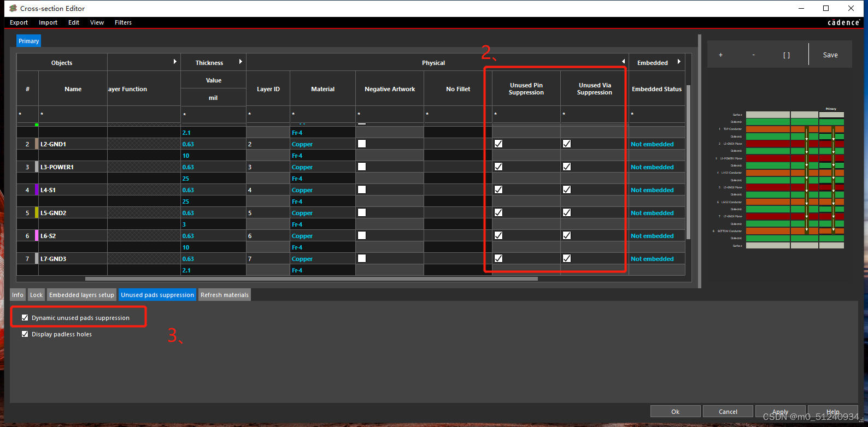Switch to Embedded layers setup tab

coord(81,295)
